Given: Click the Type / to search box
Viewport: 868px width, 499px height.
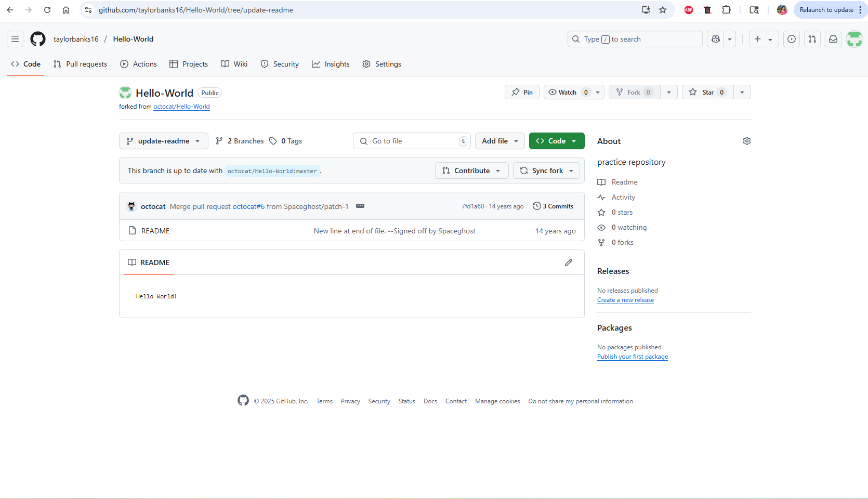Looking at the screenshot, I should [635, 39].
